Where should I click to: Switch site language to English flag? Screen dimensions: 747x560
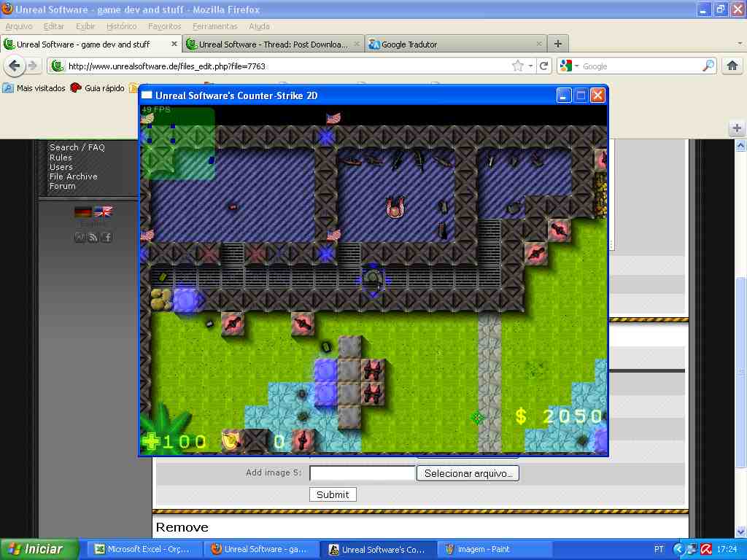pyautogui.click(x=104, y=212)
